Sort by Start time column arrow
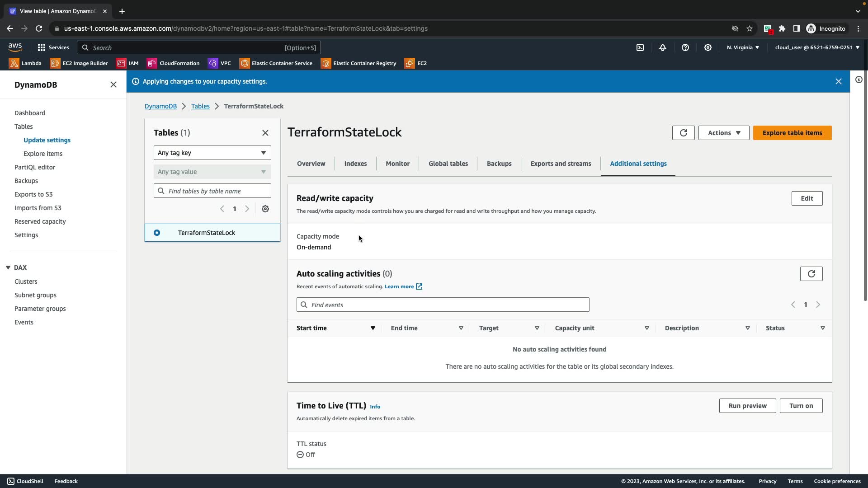 click(373, 328)
